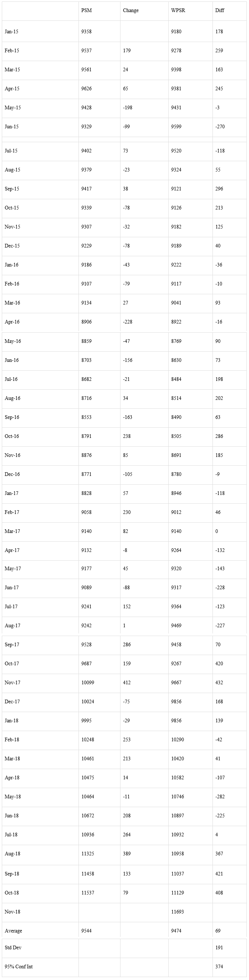
Task: Select the May-18 WPSR value 10746
Action: (177, 797)
